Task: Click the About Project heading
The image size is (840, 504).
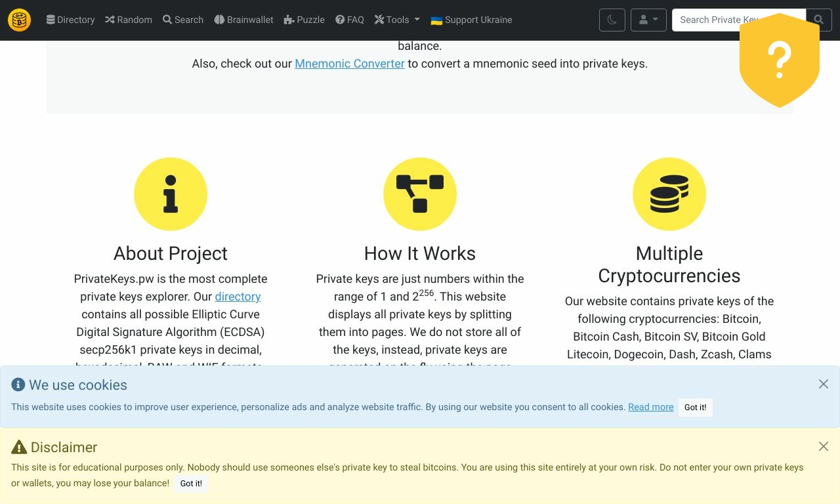Action: pos(171,253)
